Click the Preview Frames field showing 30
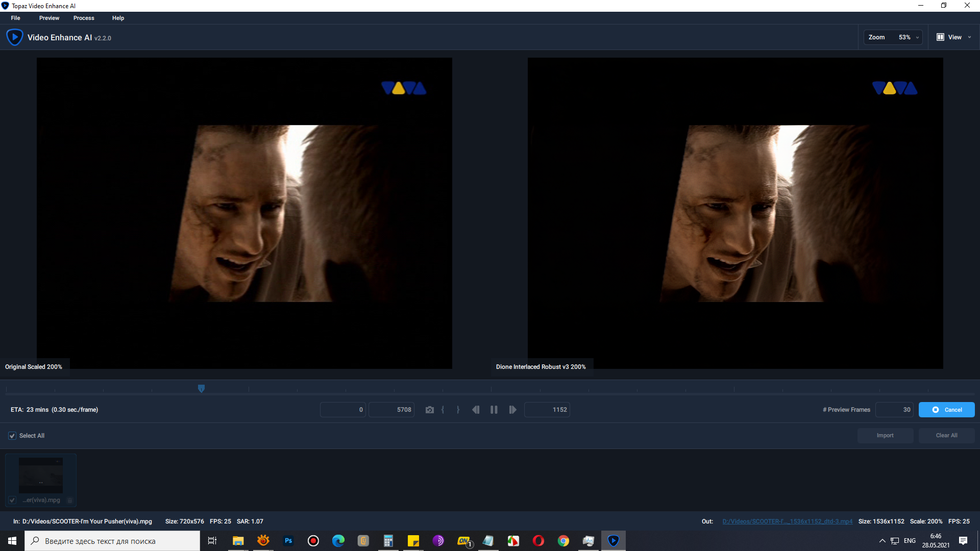Image resolution: width=980 pixels, height=551 pixels. [x=895, y=410]
